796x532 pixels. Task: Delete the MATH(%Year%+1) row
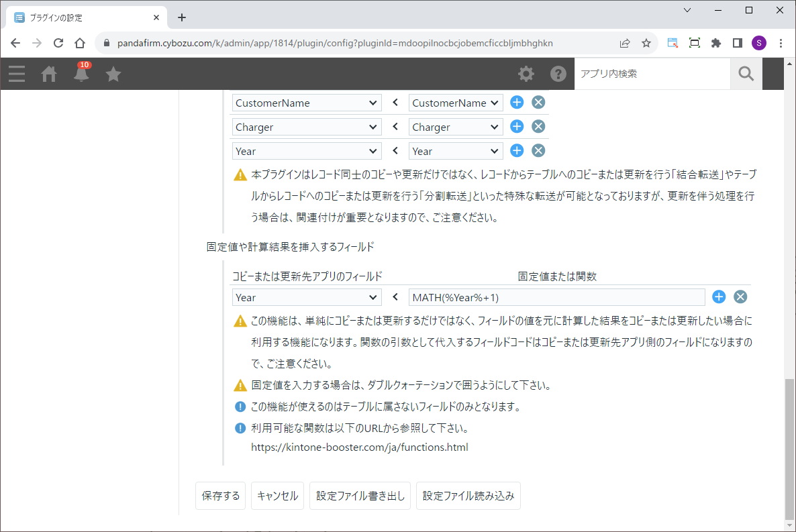coord(740,297)
